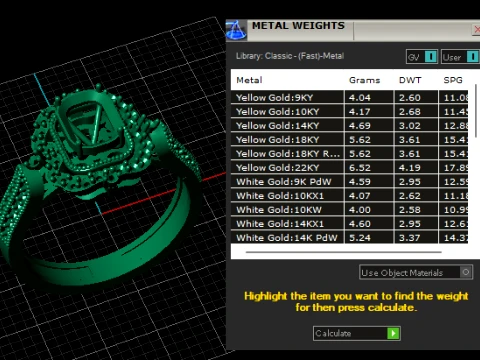Click the Metal Weights scale icon
Image resolution: width=480 pixels, height=360 pixels.
click(x=236, y=30)
